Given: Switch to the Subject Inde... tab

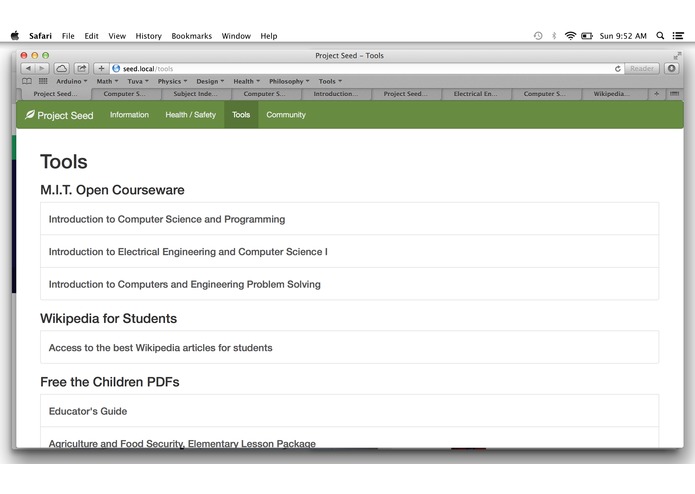Looking at the screenshot, I should click(196, 93).
